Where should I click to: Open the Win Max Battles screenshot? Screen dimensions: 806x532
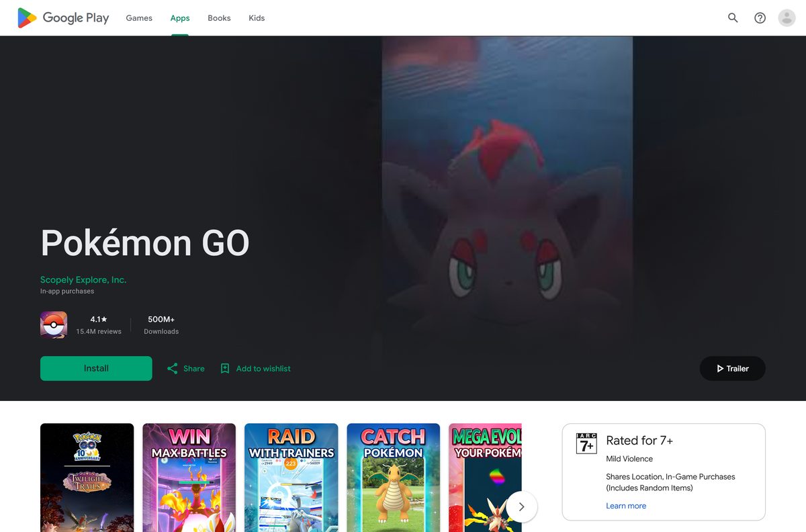tap(189, 478)
